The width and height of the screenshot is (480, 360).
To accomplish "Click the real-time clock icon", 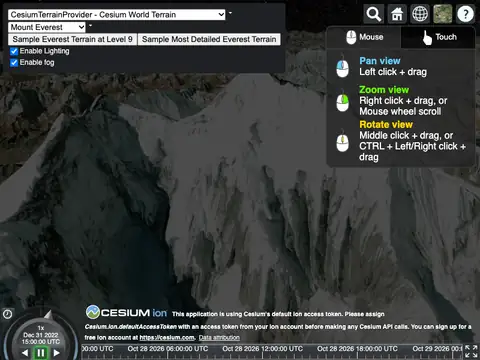I will point(7,314).
